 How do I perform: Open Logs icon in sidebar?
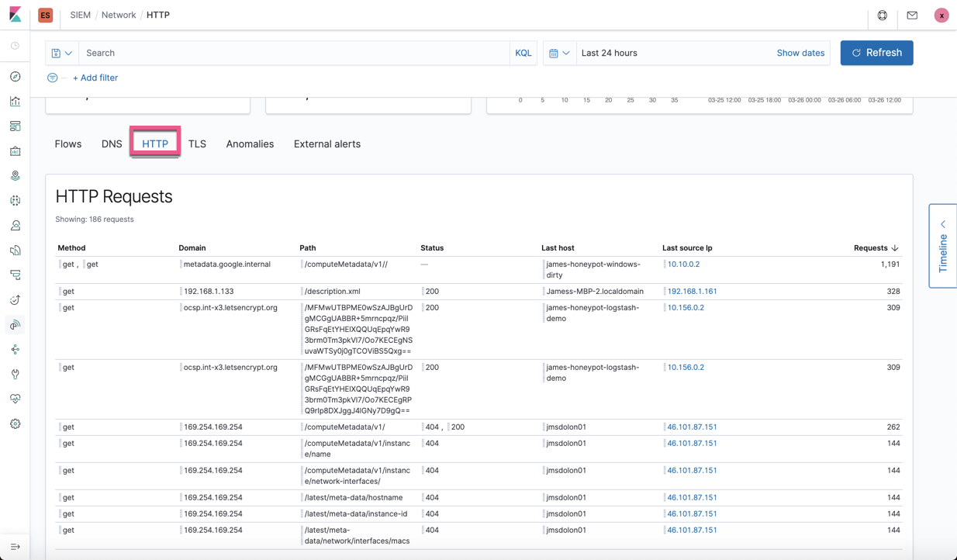[x=15, y=251]
